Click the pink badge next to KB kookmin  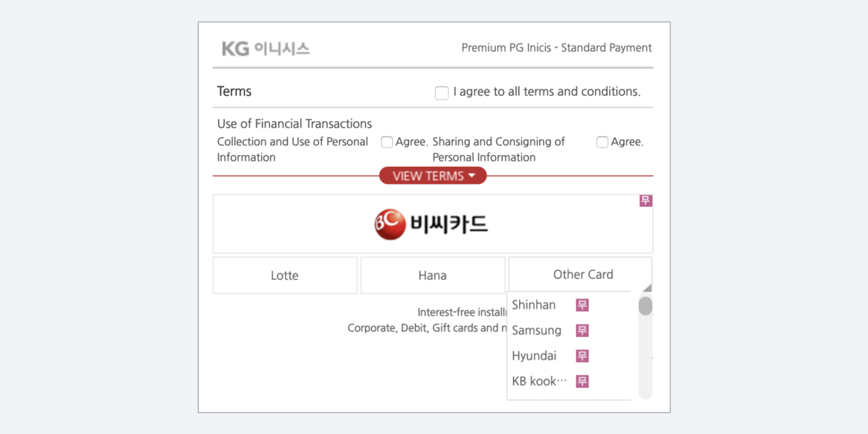[582, 381]
